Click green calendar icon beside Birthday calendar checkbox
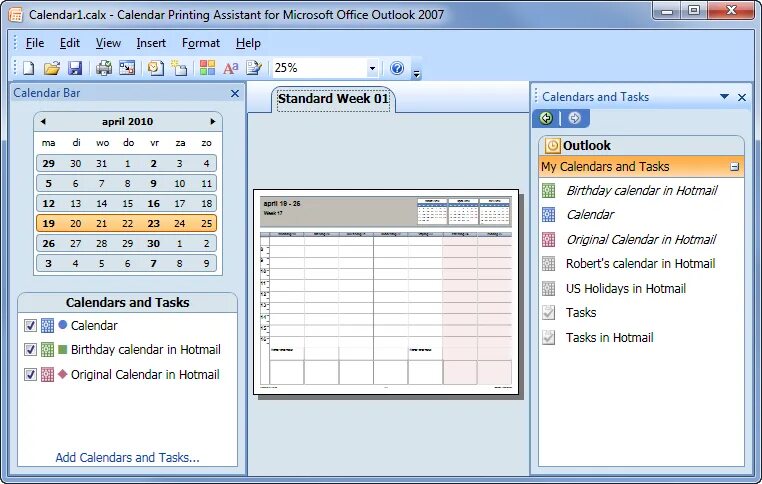The width and height of the screenshot is (762, 484). tap(47, 350)
